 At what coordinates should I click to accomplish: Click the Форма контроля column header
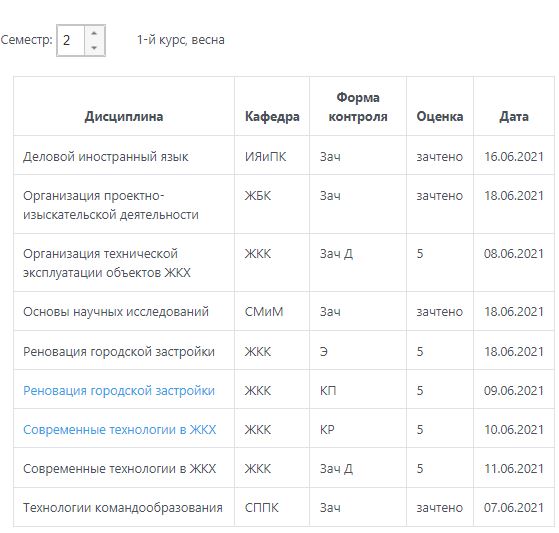pos(358,107)
